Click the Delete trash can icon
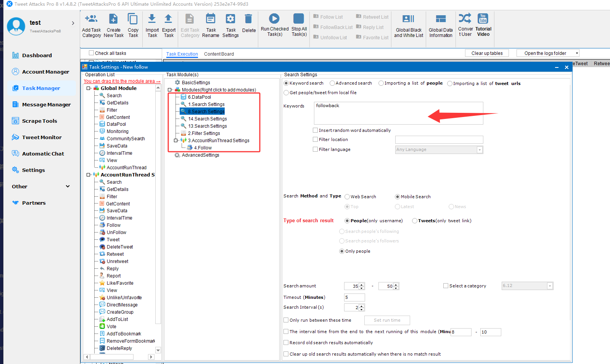Viewport: 610px width, 364px height. pyautogui.click(x=248, y=19)
